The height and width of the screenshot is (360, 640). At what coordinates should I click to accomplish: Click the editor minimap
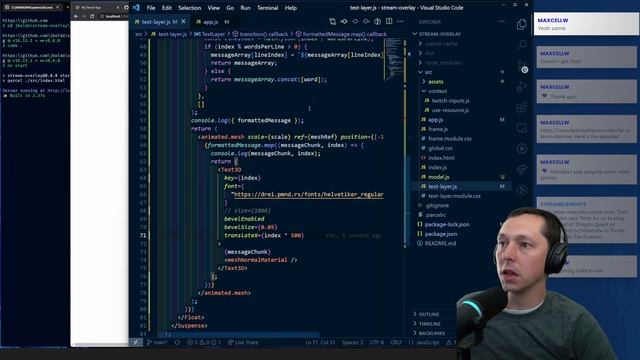tap(393, 58)
